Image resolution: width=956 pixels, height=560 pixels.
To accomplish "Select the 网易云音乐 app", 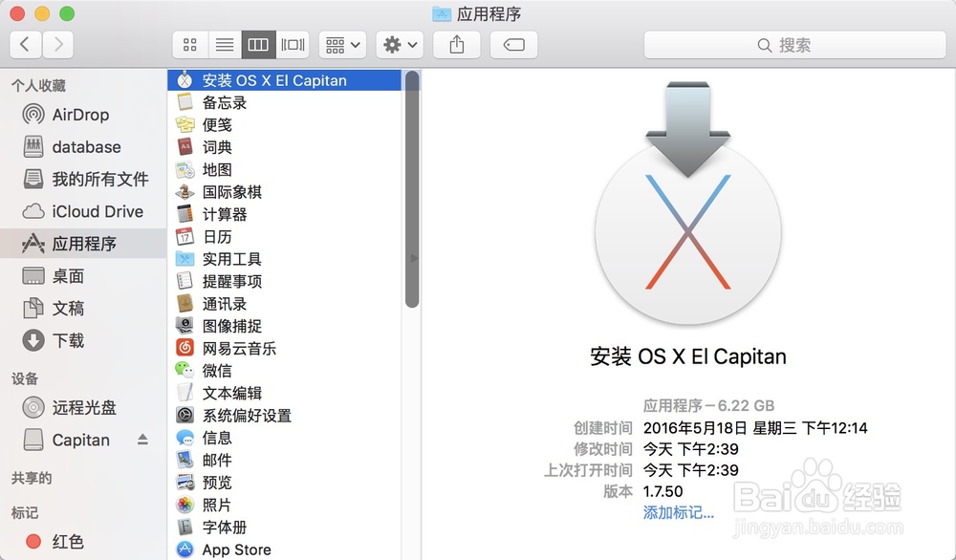I will pyautogui.click(x=284, y=349).
